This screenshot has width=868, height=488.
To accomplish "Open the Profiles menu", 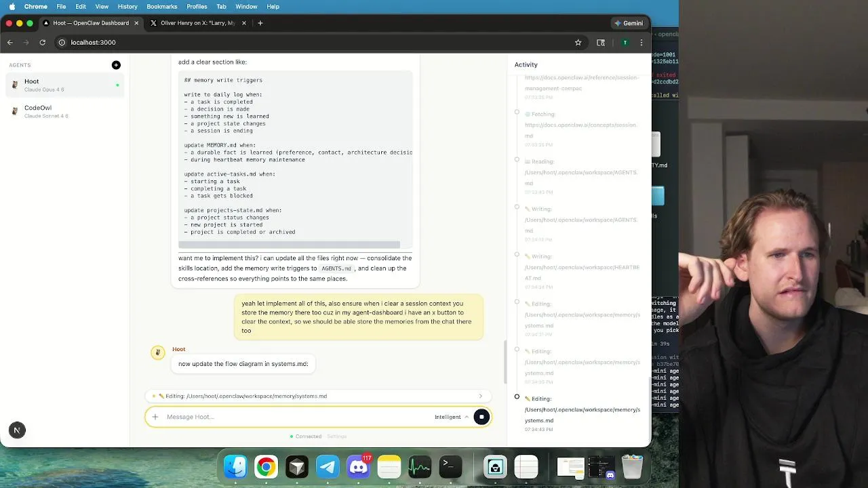I will click(197, 6).
